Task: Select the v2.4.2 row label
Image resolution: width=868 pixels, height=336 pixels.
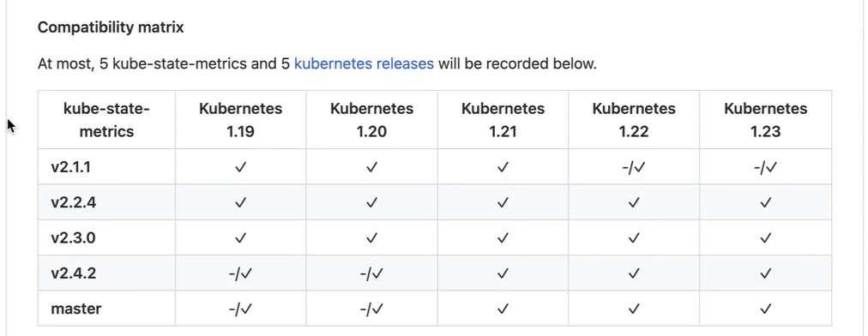Action: [73, 273]
